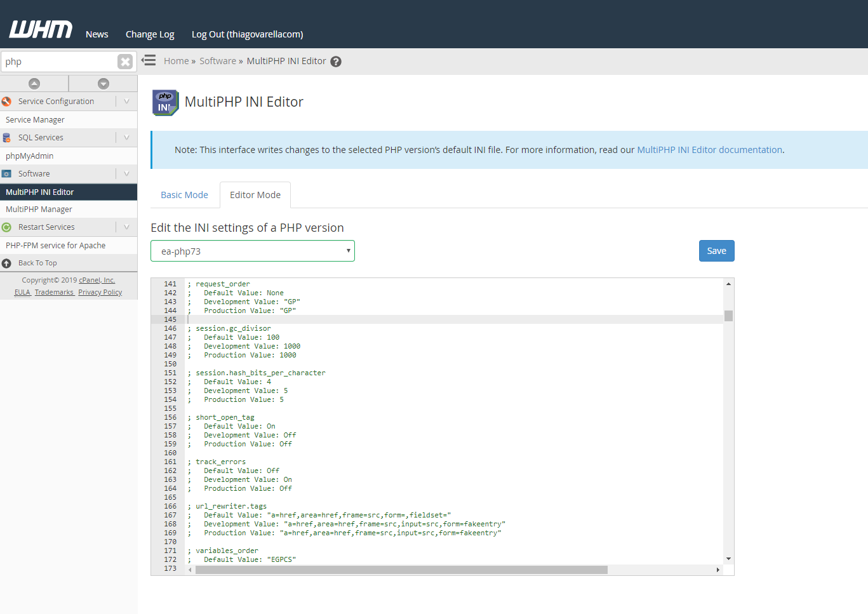Click 'Development Value: 1000' on line 148
Screen dimensions: 868x614
click(x=252, y=346)
